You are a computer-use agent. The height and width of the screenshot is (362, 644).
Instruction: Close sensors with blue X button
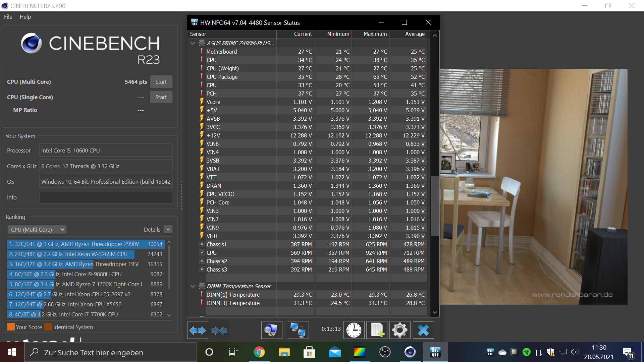(423, 330)
